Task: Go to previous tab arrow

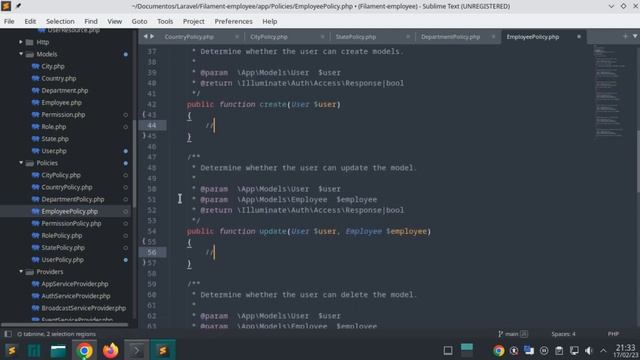Action: coord(145,36)
